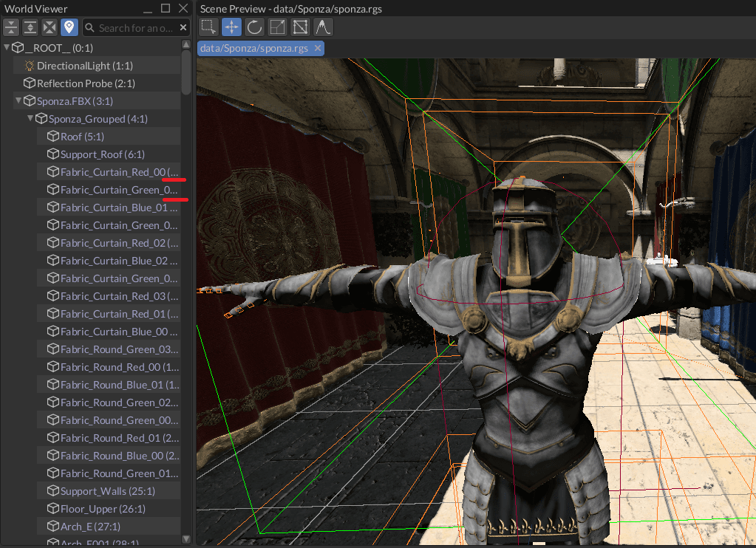Collapse all nodes using first World Viewer toolbar icon
Image resolution: width=756 pixels, height=548 pixels.
[x=11, y=27]
